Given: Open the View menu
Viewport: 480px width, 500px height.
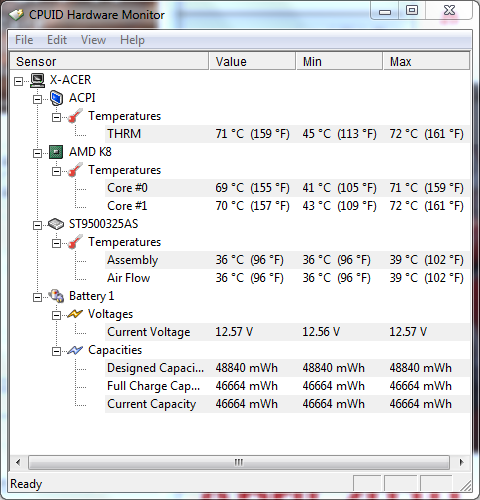Looking at the screenshot, I should coord(93,40).
